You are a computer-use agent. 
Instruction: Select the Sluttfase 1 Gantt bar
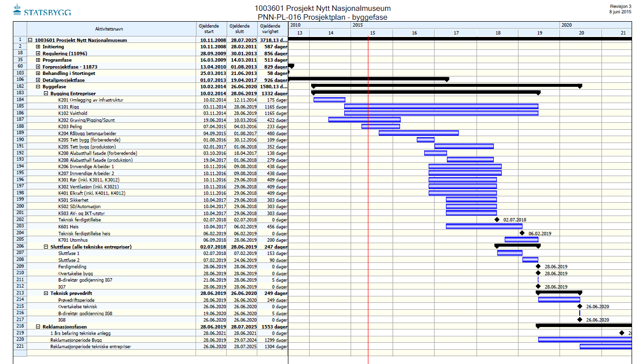coord(510,253)
